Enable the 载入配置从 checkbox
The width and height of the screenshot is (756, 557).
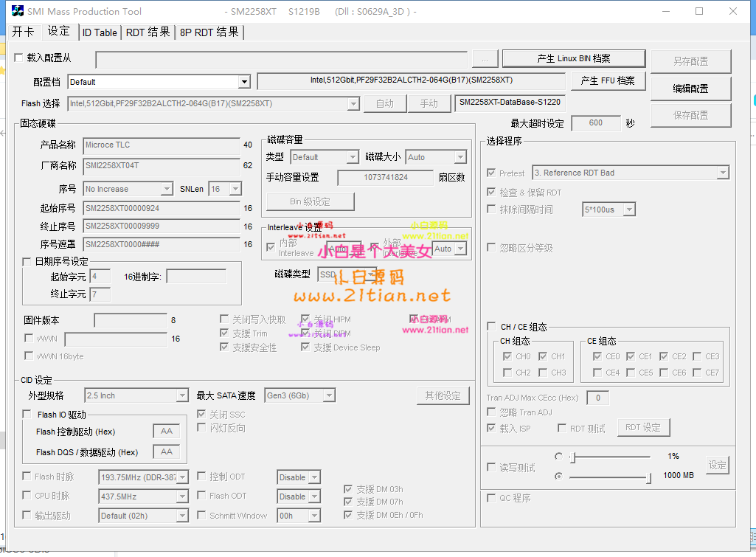click(18, 58)
